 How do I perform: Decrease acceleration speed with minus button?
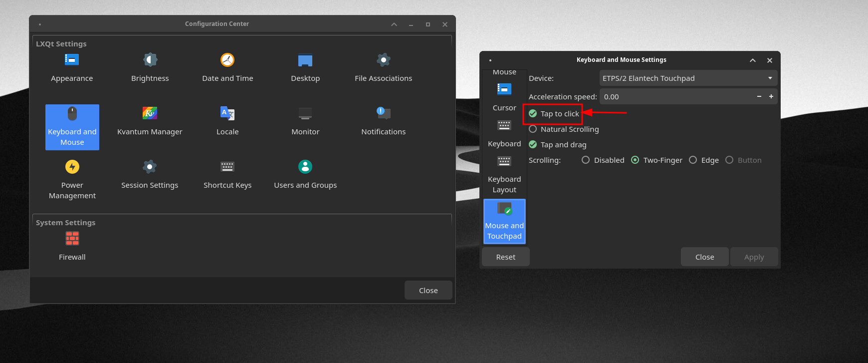click(x=759, y=97)
